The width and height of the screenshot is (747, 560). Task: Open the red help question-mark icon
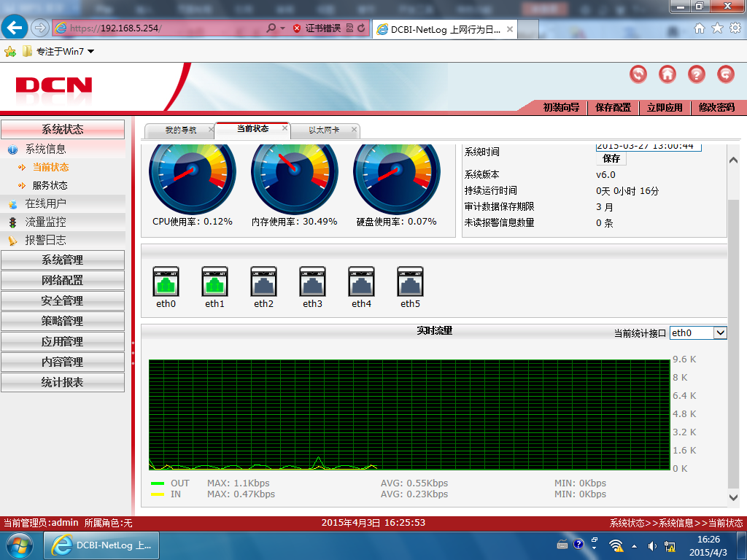click(x=696, y=74)
